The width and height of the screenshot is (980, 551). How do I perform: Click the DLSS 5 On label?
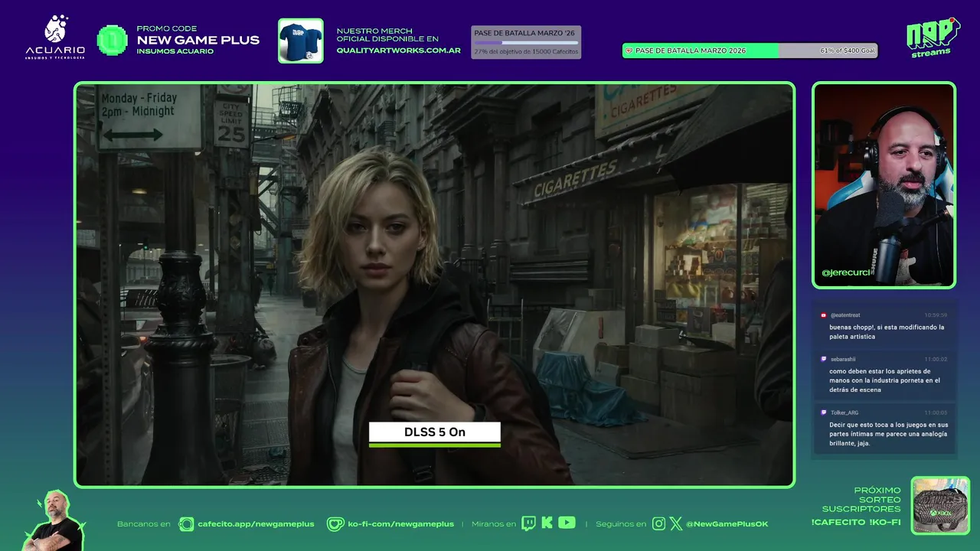click(435, 432)
